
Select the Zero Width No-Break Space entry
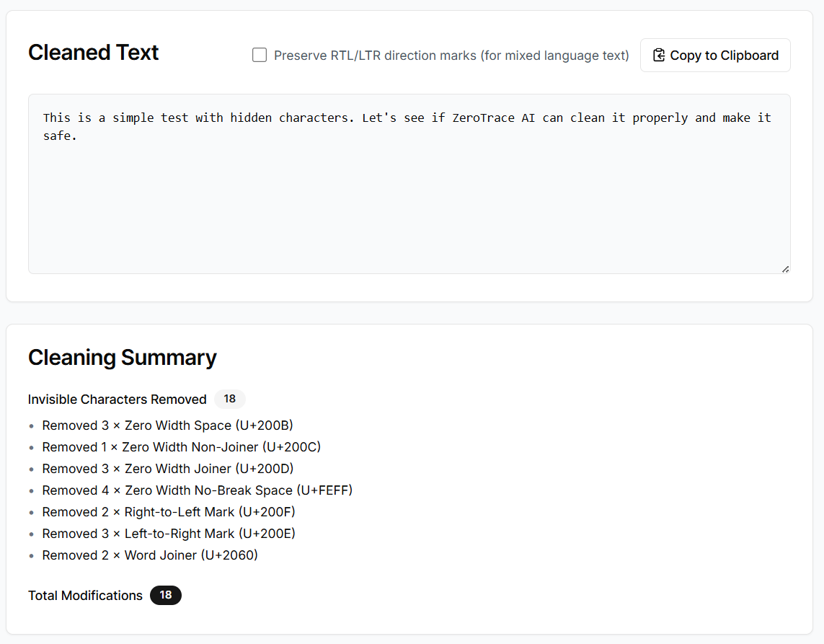click(x=197, y=490)
